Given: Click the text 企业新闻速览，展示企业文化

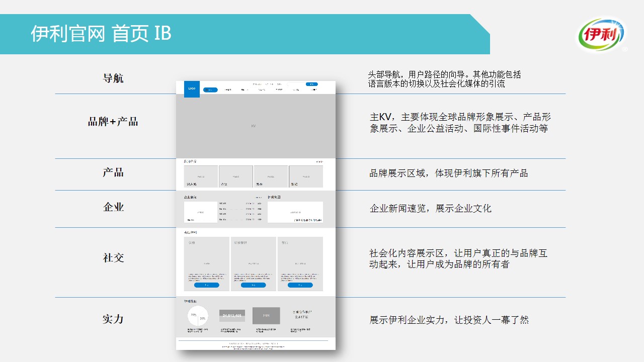Looking at the screenshot, I should 431,208.
